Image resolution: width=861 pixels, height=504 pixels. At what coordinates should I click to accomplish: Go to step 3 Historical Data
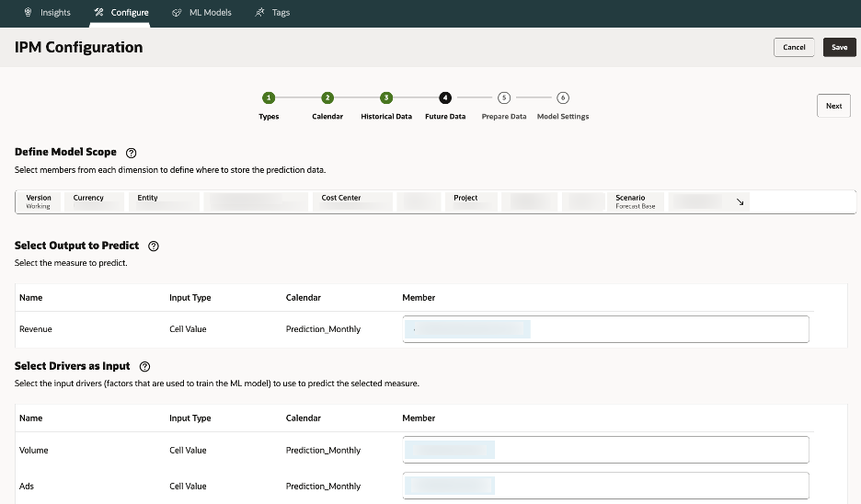386,97
